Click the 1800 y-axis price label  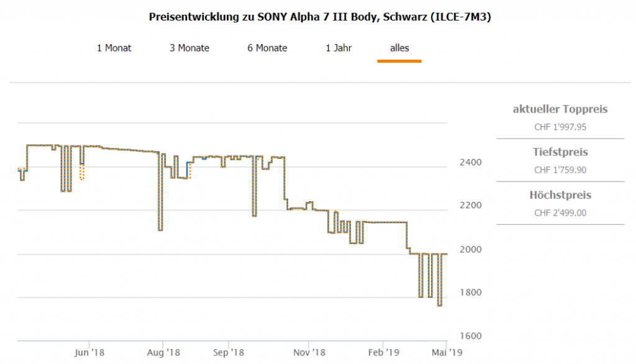471,293
